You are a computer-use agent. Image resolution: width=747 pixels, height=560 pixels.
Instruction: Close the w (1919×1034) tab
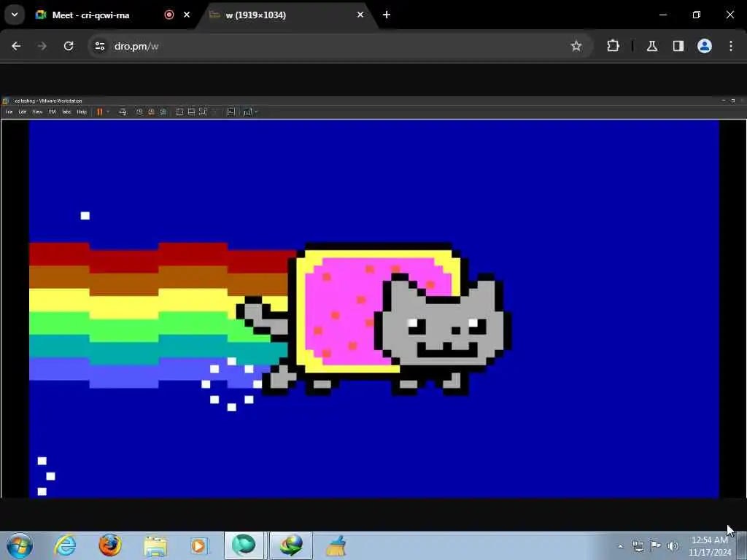[x=360, y=15]
